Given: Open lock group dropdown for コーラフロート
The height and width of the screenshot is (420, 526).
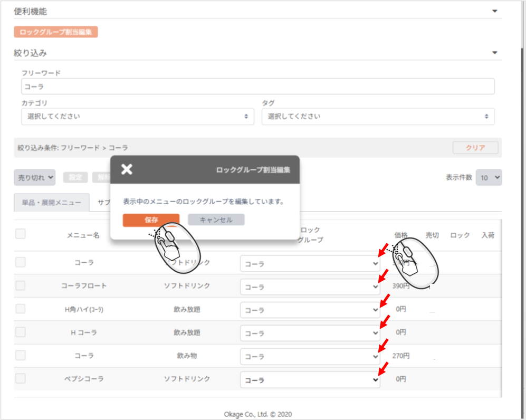Looking at the screenshot, I should [310, 287].
